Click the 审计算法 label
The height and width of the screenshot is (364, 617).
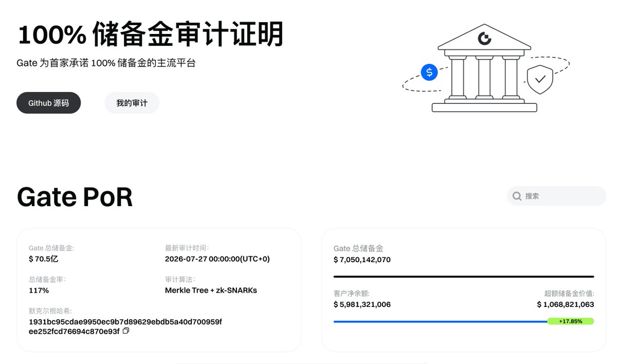pos(180,280)
